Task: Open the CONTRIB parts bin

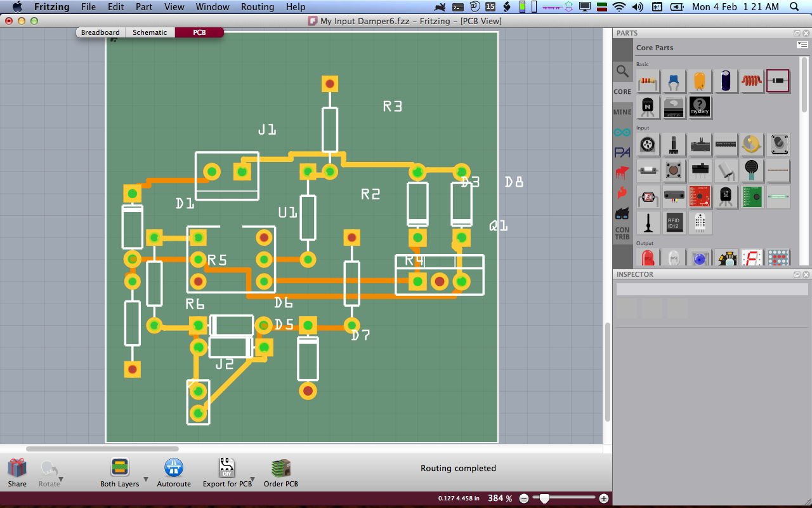Action: [622, 233]
